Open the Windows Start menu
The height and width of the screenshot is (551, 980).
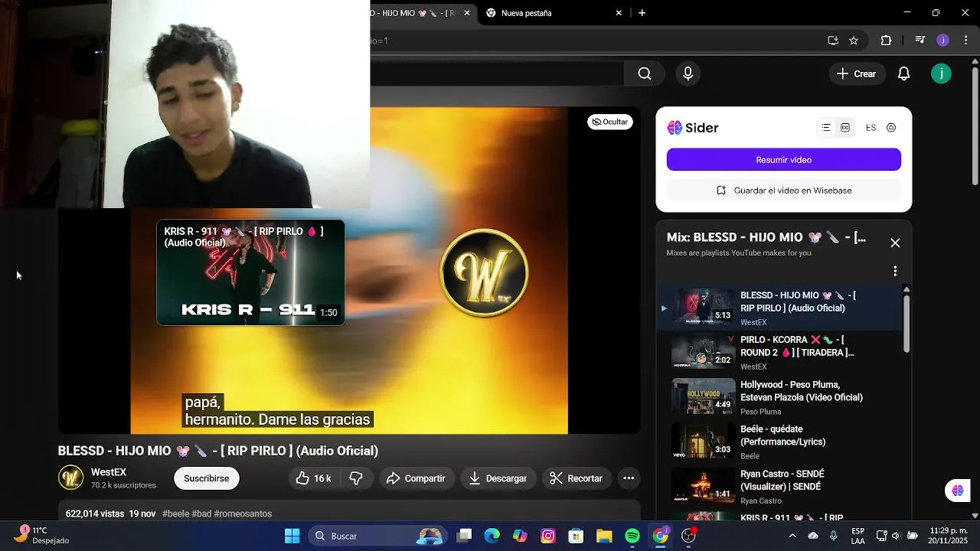point(292,536)
